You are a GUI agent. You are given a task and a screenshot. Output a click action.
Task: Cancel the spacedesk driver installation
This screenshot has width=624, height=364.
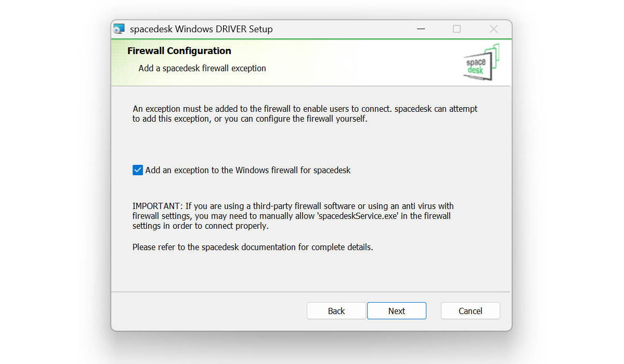[470, 311]
